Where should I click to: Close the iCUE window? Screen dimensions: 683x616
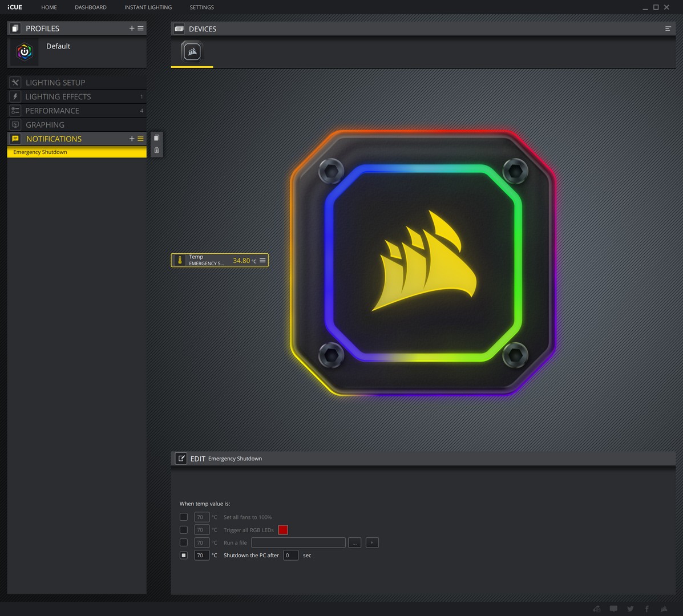click(666, 7)
